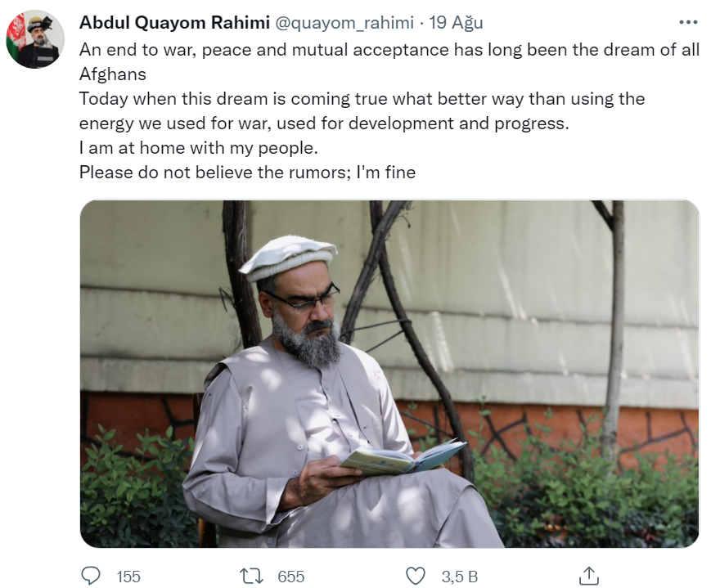Click the open book in the photo
This screenshot has width=720, height=588.
(x=403, y=457)
